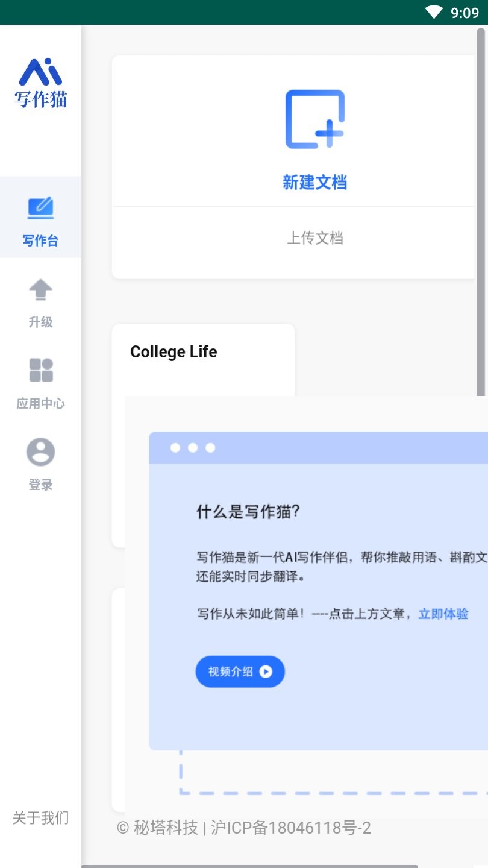The image size is (488, 868).
Task: Open the 关于我们 link
Action: pos(40,818)
